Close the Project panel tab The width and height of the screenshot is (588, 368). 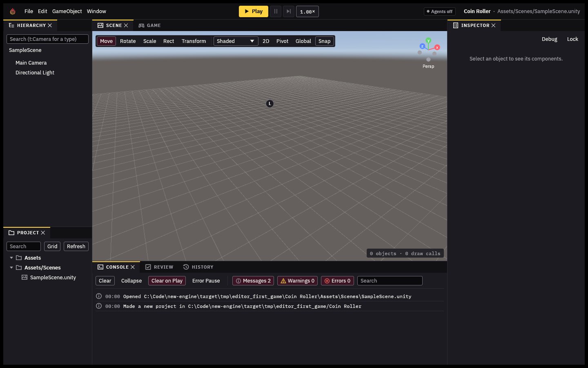[x=43, y=233]
